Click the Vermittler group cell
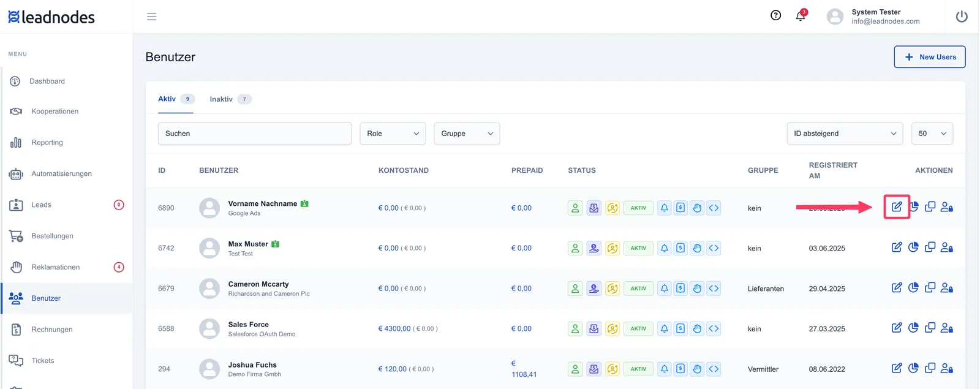 (763, 369)
